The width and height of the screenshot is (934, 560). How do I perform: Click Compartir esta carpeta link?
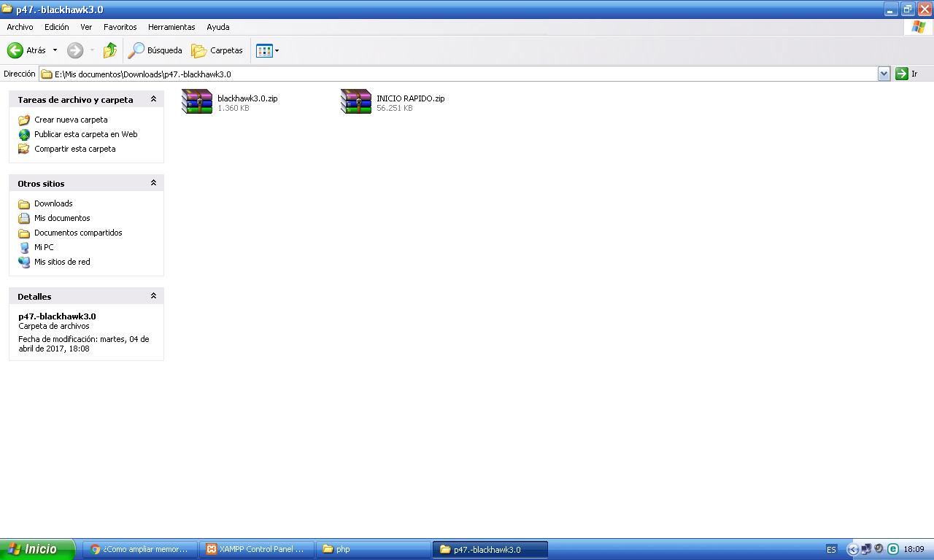click(x=75, y=149)
